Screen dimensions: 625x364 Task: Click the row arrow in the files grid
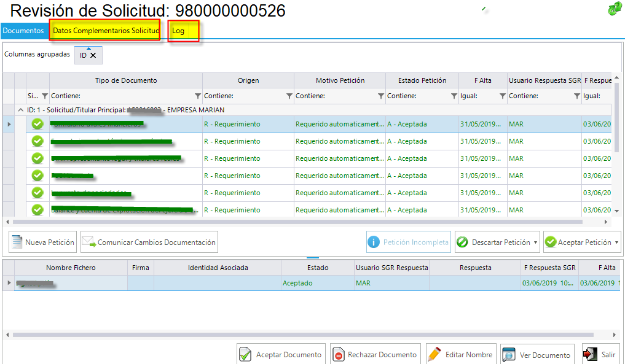[x=9, y=283]
